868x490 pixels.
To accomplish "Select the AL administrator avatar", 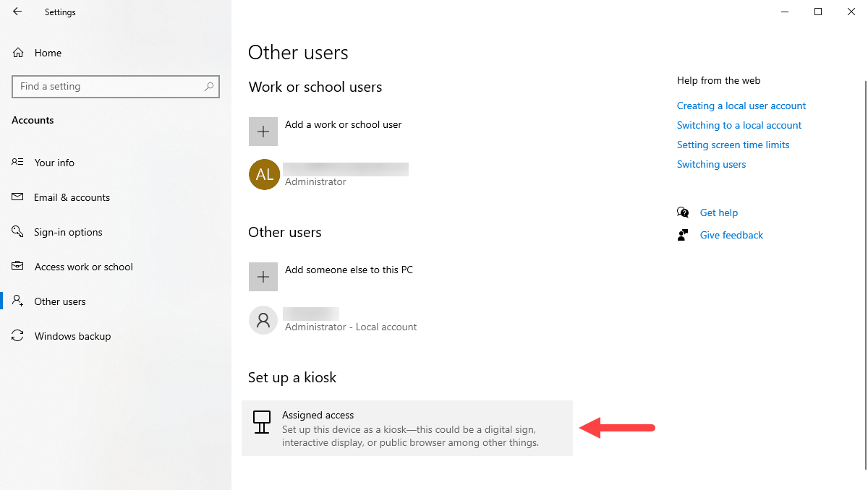I will tap(264, 174).
